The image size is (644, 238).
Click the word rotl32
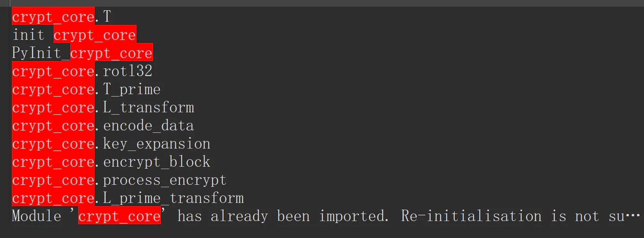(128, 71)
